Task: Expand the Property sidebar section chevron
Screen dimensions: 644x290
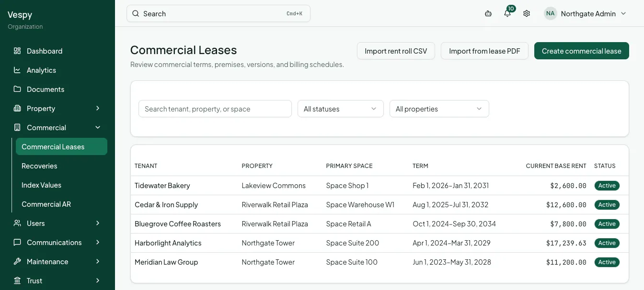Action: pos(98,108)
